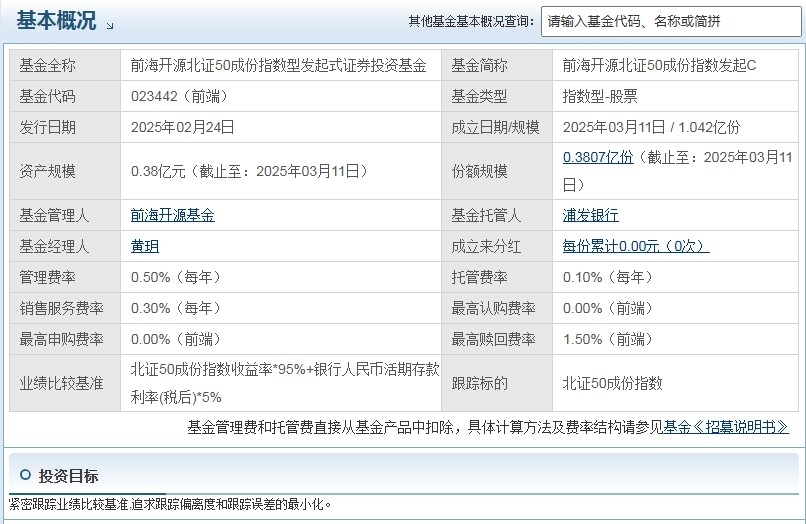The image size is (806, 524).
Task: Click the 管理费率 label cell
Action: [65, 277]
